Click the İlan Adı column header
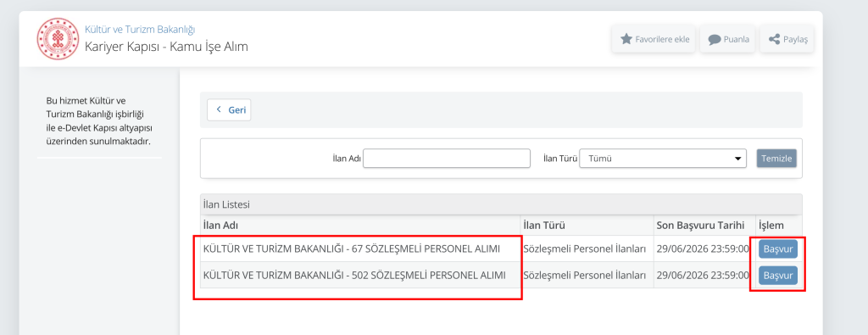 coord(221,226)
